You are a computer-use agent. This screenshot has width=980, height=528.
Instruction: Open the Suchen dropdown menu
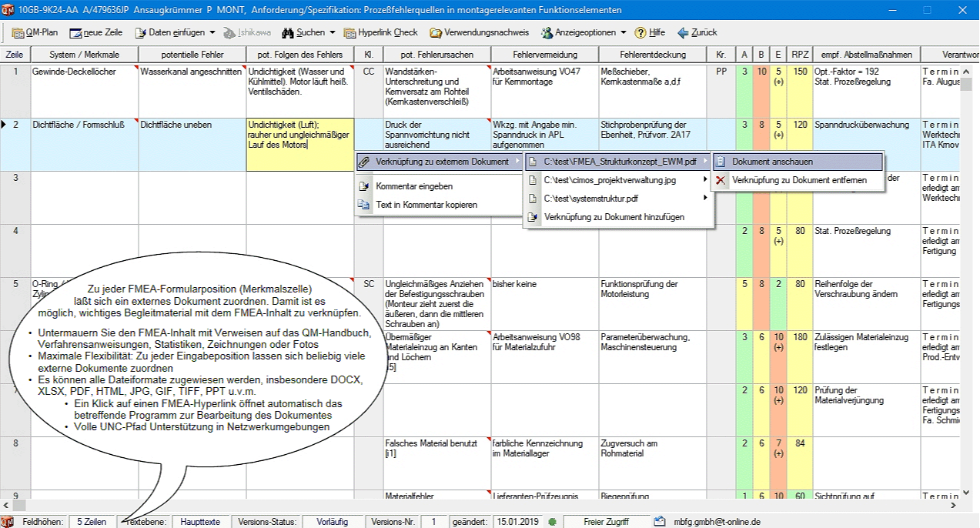pos(333,32)
